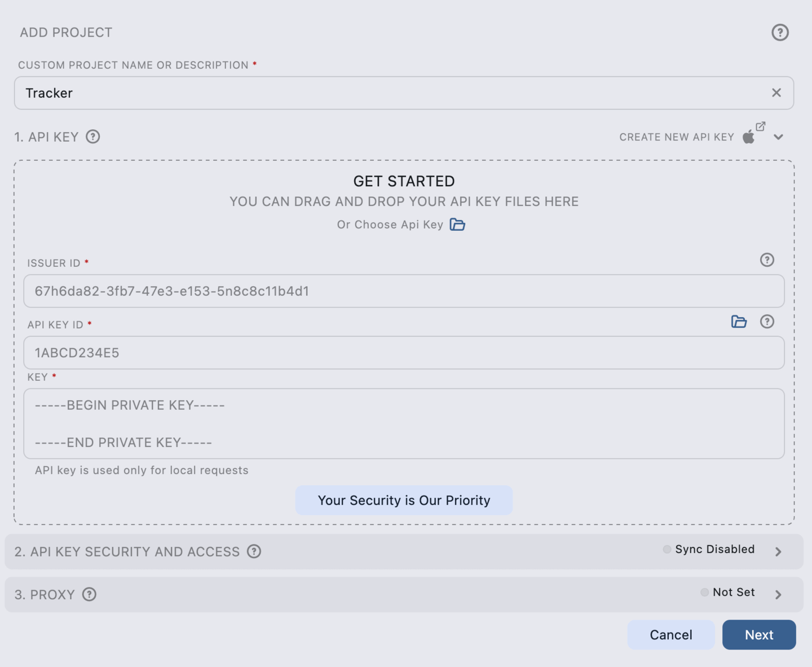View help for the Issuer ID field
This screenshot has width=812, height=667.
coord(767,260)
